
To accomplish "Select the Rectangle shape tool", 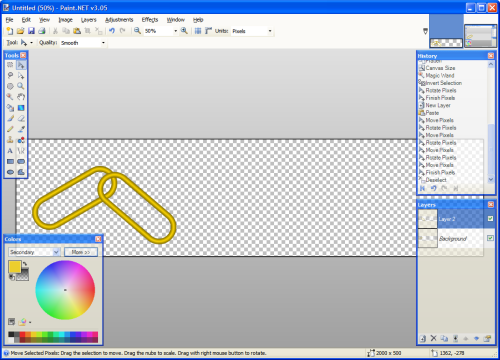I will pyautogui.click(x=10, y=161).
